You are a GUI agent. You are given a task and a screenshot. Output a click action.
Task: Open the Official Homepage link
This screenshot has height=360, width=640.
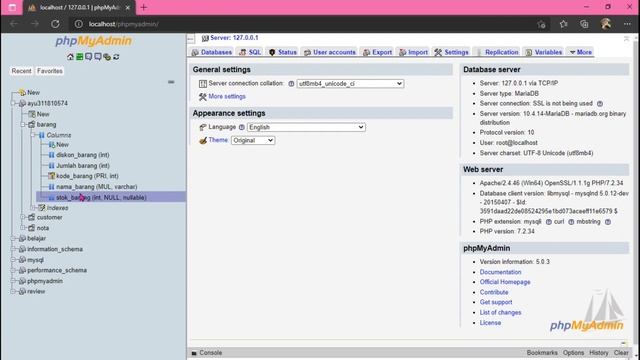tap(505, 282)
